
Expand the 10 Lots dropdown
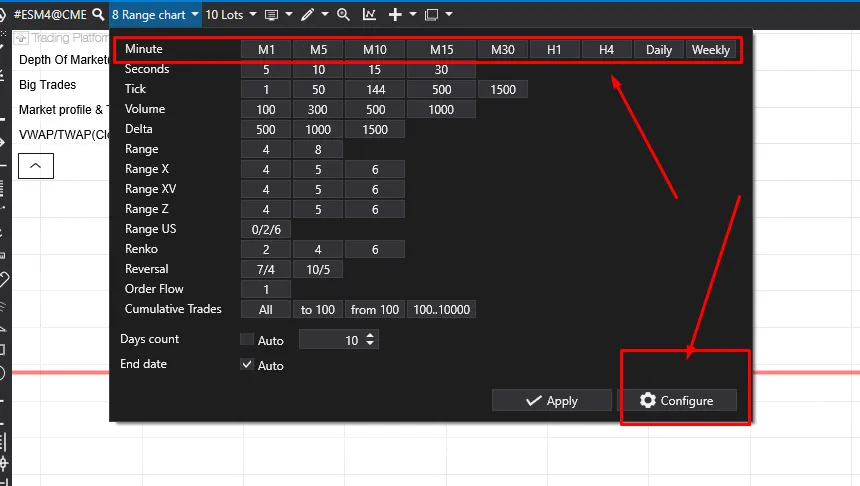click(x=230, y=15)
